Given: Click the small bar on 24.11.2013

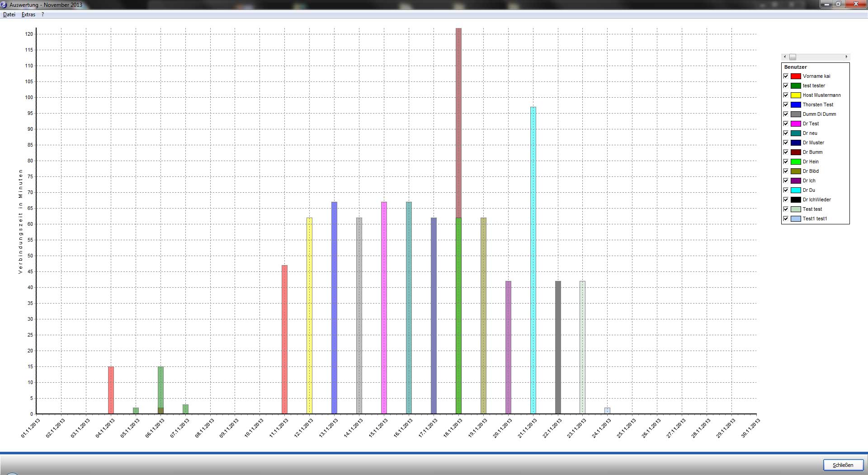Looking at the screenshot, I should [x=607, y=411].
